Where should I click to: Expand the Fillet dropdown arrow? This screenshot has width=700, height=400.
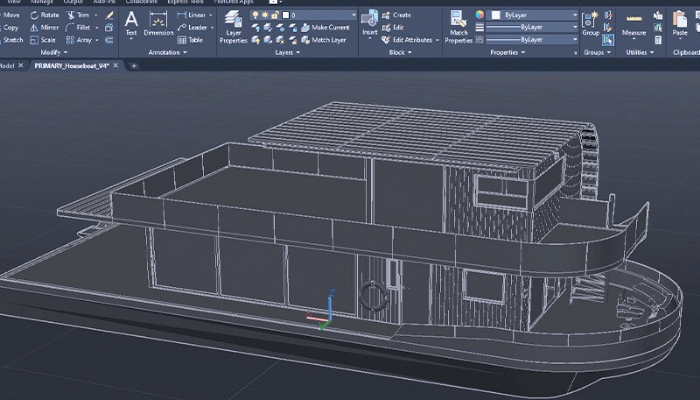click(x=96, y=28)
